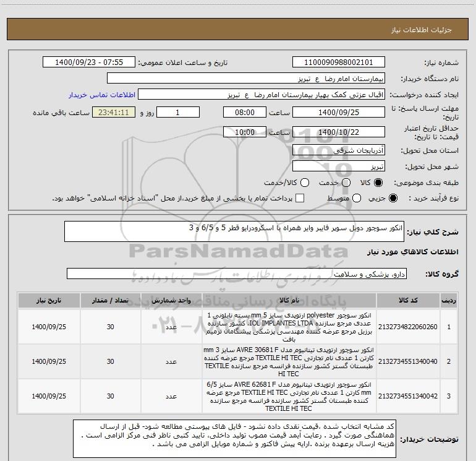The width and height of the screenshot is (476, 461).
Task: Click the تاریخ نیاز column header
Action: tap(49, 300)
